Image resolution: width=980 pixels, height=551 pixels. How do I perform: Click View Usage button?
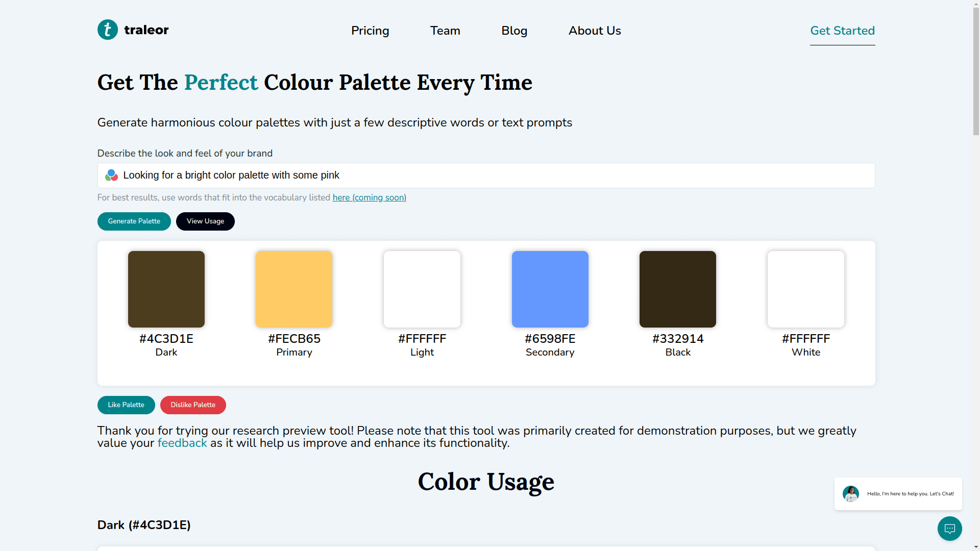[x=205, y=221]
